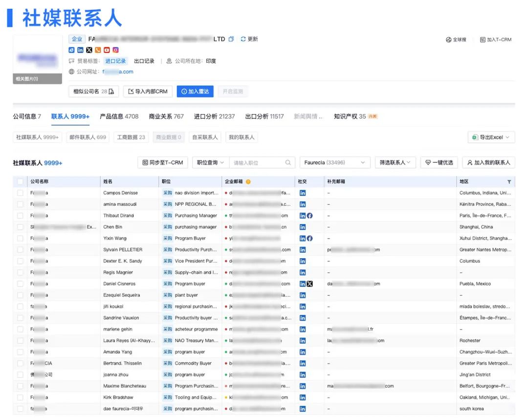528x420 pixels.
Task: Click the 同步至T-CRM button
Action: tap(163, 162)
